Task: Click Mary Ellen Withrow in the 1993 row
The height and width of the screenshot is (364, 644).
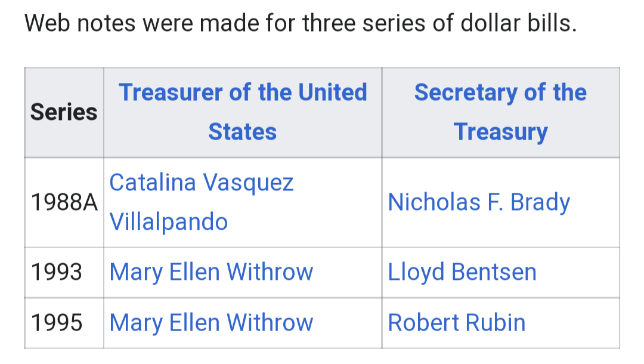Action: click(211, 272)
